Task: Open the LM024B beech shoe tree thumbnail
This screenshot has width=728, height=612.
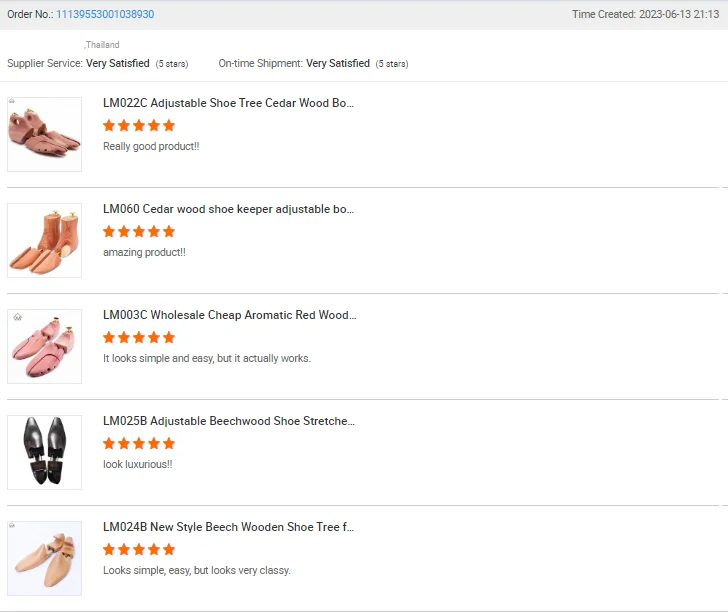Action: 44,558
